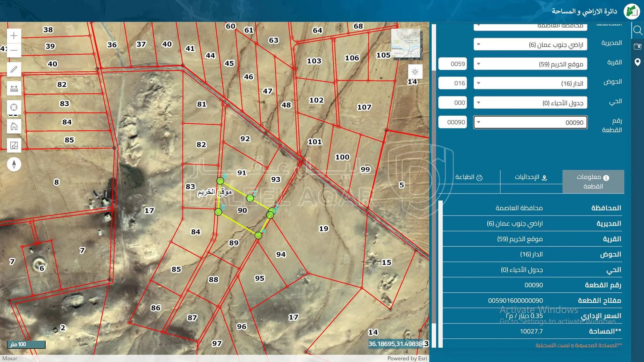Click the locate-me crosshair icon

[x=14, y=107]
